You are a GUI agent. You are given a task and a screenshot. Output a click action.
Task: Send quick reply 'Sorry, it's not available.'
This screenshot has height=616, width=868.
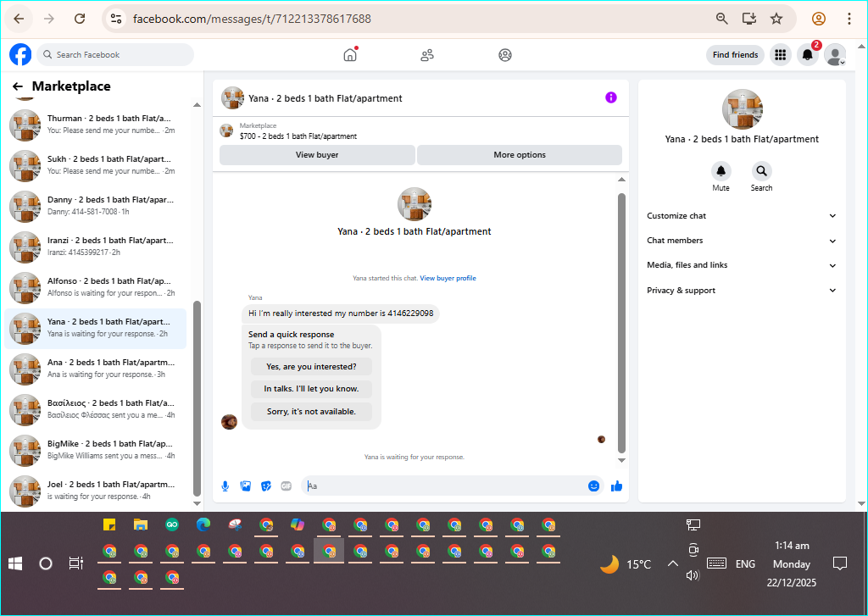coord(311,412)
